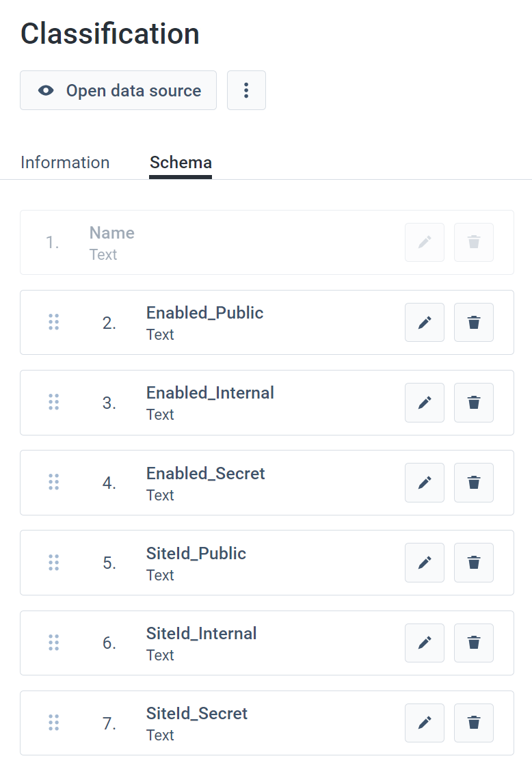
Task: Click drag handle of Enabled_Secret row
Action: point(54,483)
